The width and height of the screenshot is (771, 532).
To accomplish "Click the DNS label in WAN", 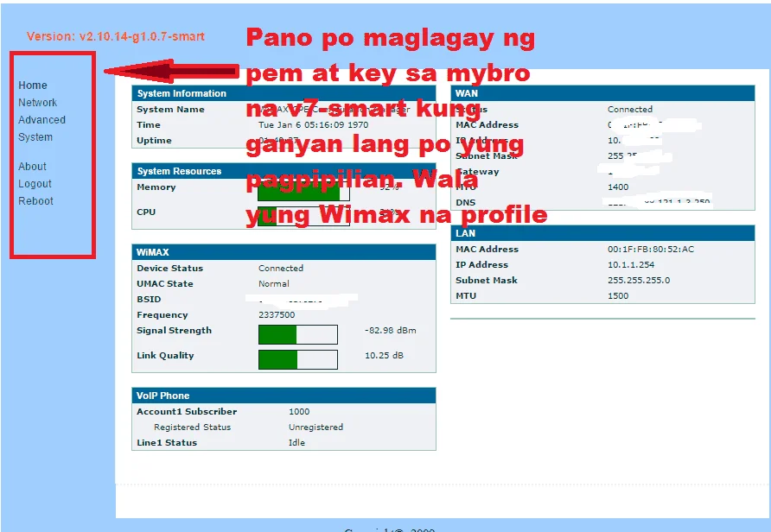I will 465,202.
